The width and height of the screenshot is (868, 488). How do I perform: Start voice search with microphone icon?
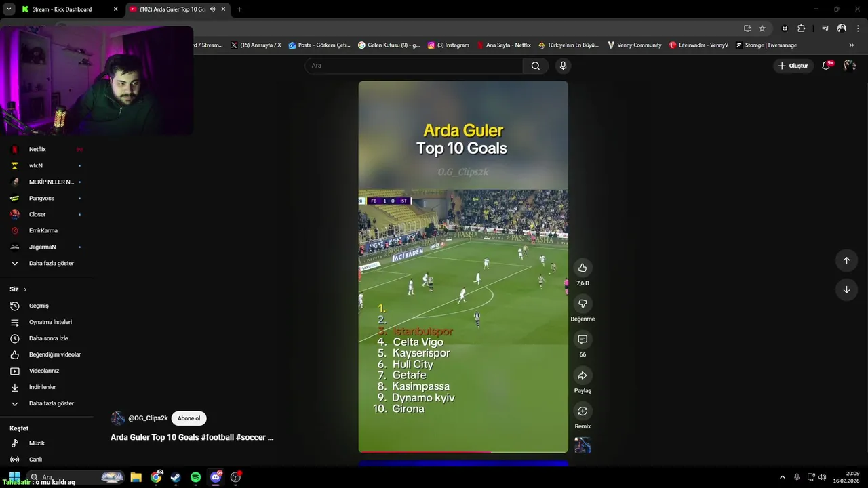click(562, 66)
